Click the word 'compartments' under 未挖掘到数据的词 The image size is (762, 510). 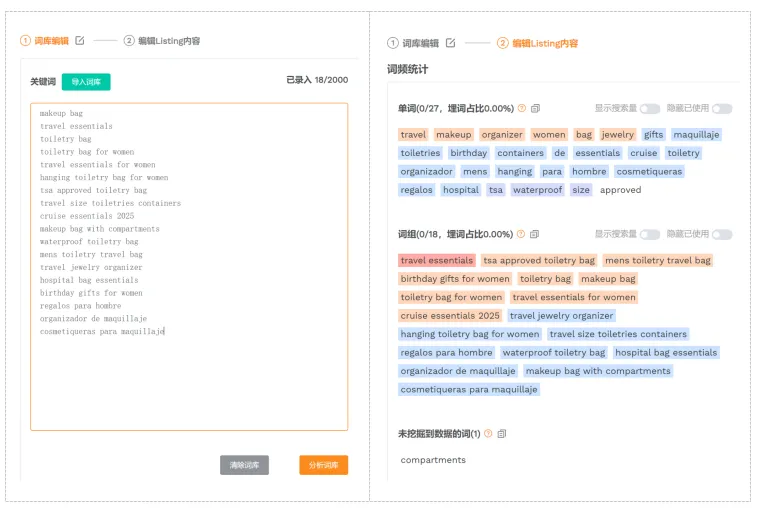coord(433,460)
